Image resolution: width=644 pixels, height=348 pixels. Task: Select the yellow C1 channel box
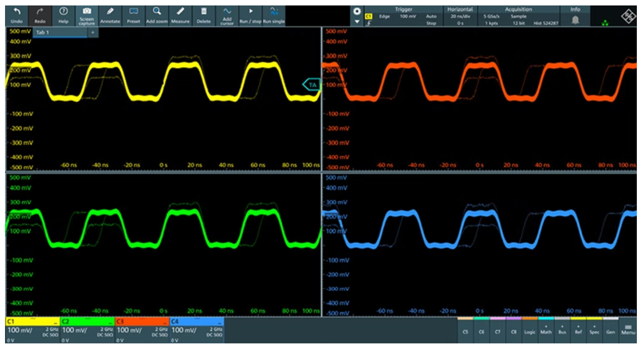[x=32, y=330]
